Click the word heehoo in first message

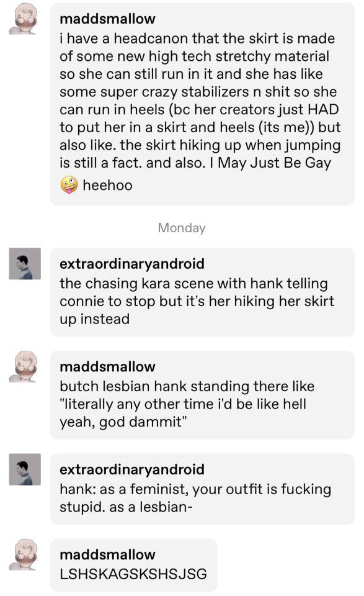click(x=107, y=185)
